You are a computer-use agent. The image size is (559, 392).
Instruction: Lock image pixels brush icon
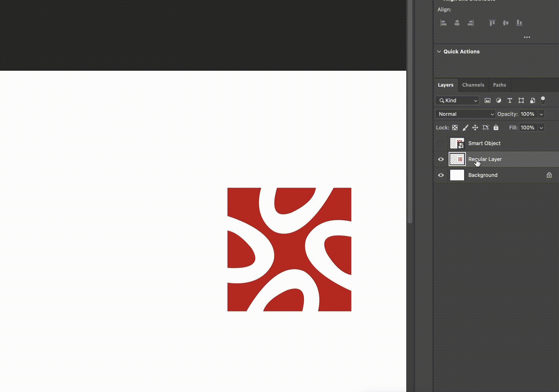[x=465, y=127]
